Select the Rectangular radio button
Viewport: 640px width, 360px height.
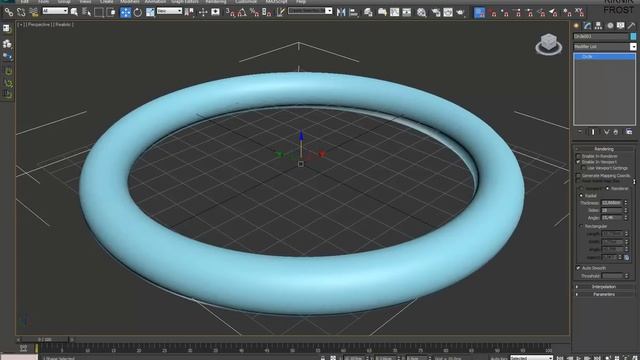[581, 226]
